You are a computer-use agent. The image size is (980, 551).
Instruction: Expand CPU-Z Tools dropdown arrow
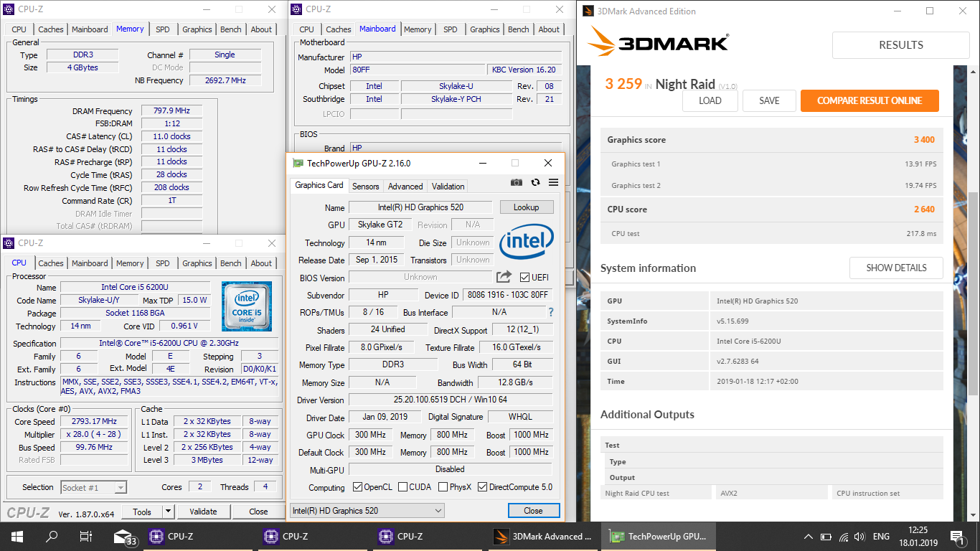click(169, 512)
